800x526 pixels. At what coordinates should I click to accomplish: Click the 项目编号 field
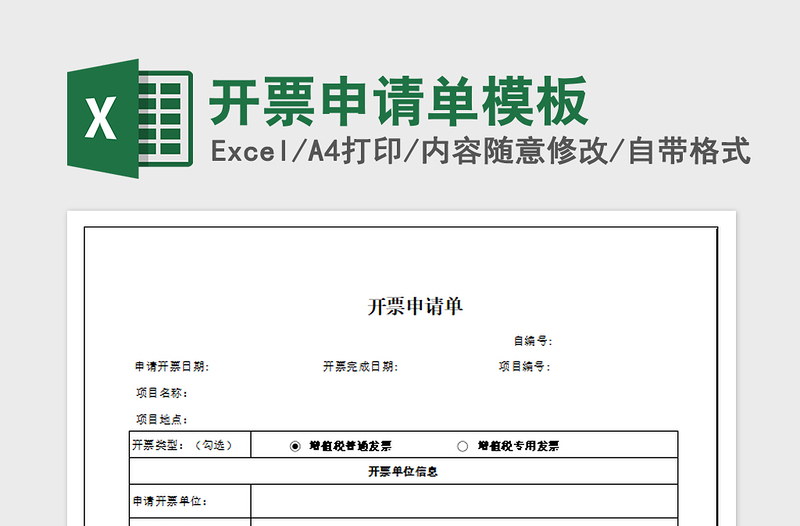tap(524, 367)
